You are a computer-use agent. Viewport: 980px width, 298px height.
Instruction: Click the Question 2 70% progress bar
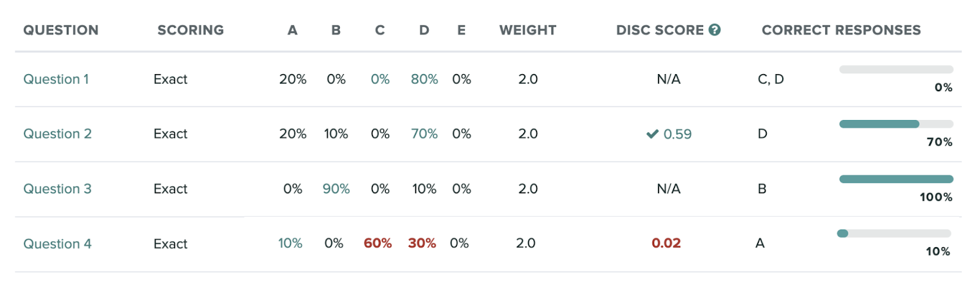[x=896, y=124]
